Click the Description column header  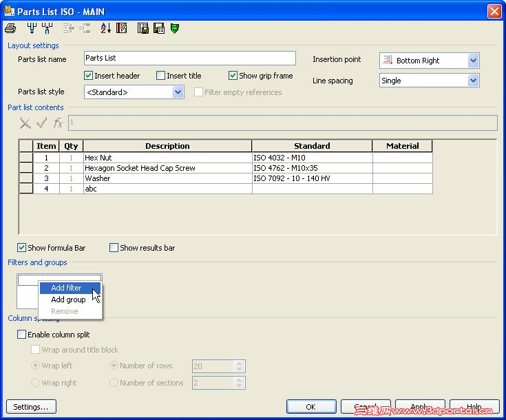pos(167,146)
